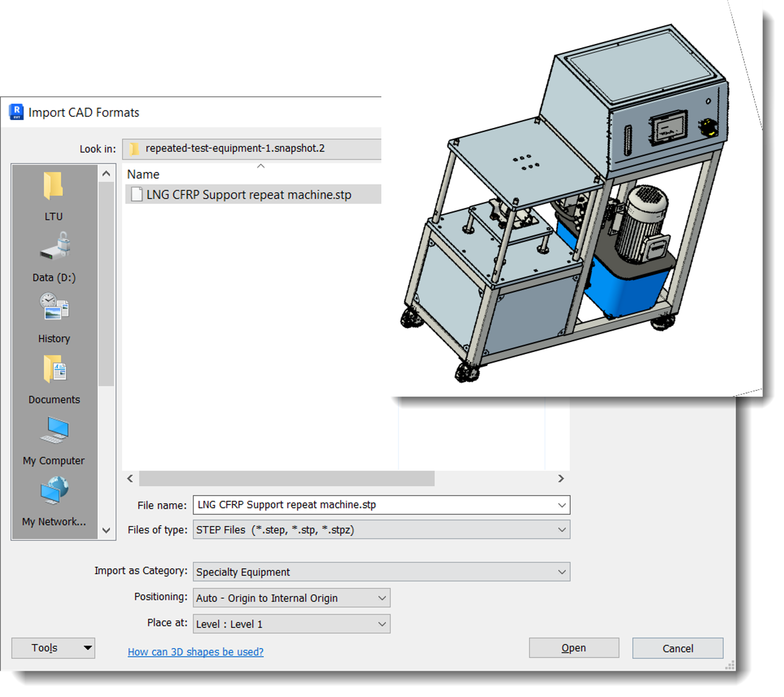Open the Place at level dropdown
Image resolution: width=784 pixels, height=697 pixels.
click(x=291, y=624)
